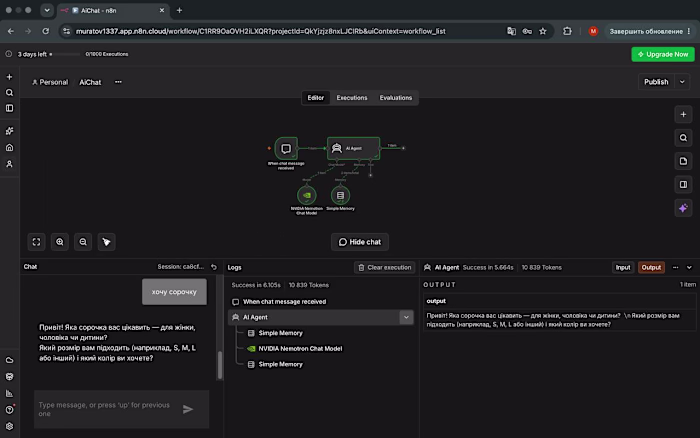Click the AiChat workflow name

90,82
